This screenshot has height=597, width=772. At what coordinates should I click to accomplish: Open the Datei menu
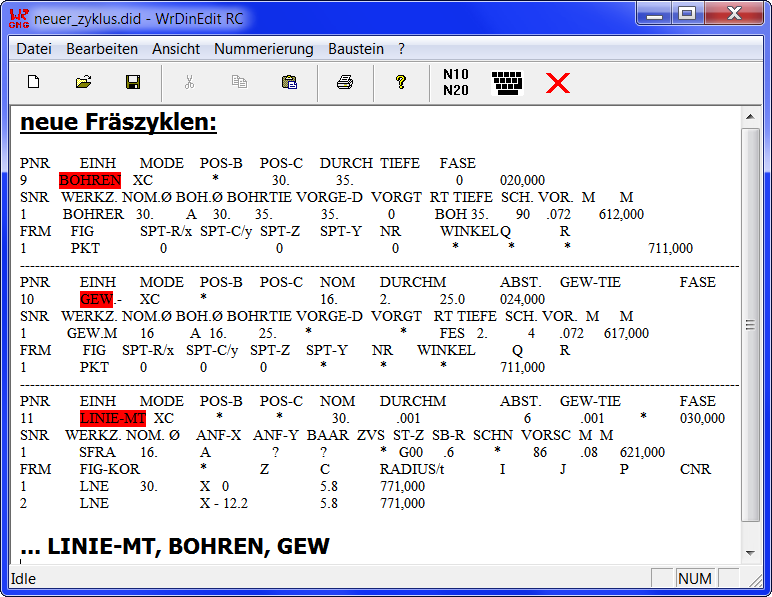[34, 49]
